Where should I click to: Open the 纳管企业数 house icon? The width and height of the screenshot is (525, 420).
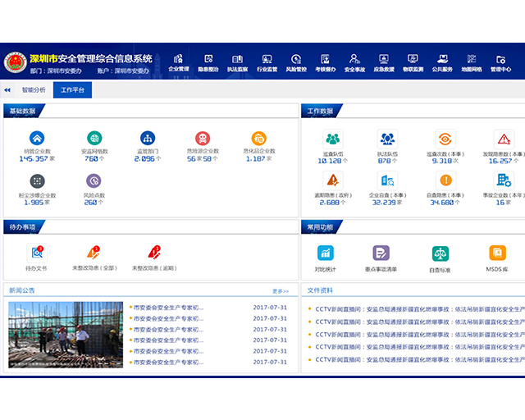click(37, 139)
